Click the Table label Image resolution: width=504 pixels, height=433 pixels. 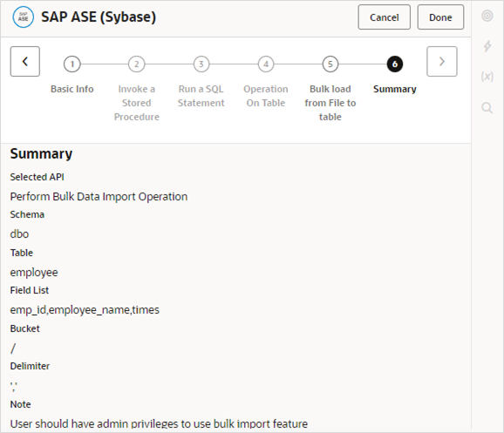tap(21, 253)
